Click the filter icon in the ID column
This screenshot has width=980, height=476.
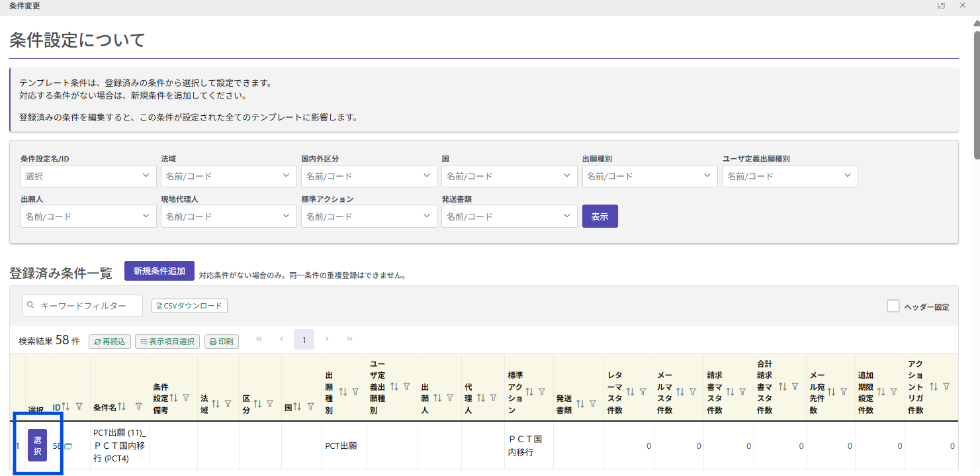pyautogui.click(x=79, y=406)
